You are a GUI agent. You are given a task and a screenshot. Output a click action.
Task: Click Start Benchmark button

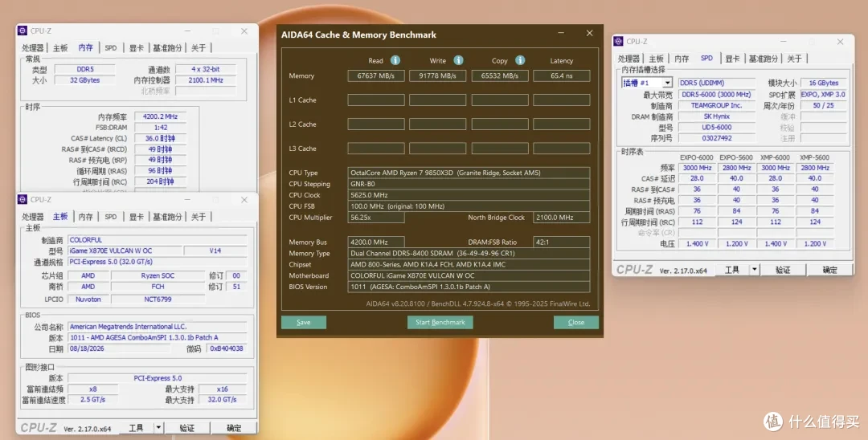coord(440,322)
